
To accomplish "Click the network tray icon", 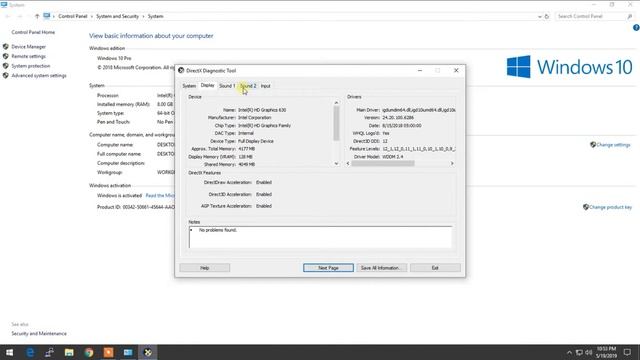I will [x=579, y=352].
